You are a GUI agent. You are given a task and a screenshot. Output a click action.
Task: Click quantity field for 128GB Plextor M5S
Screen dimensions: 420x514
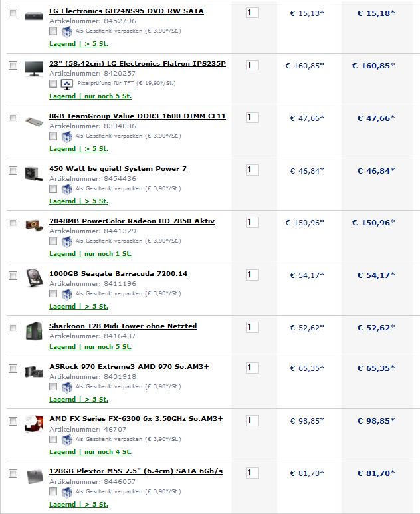click(252, 473)
